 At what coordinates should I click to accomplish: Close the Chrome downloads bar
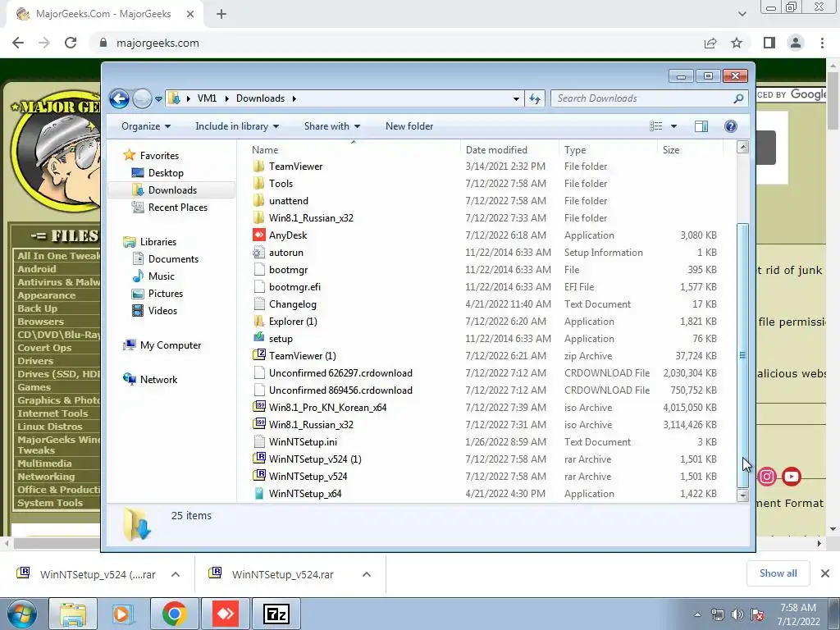click(x=825, y=573)
